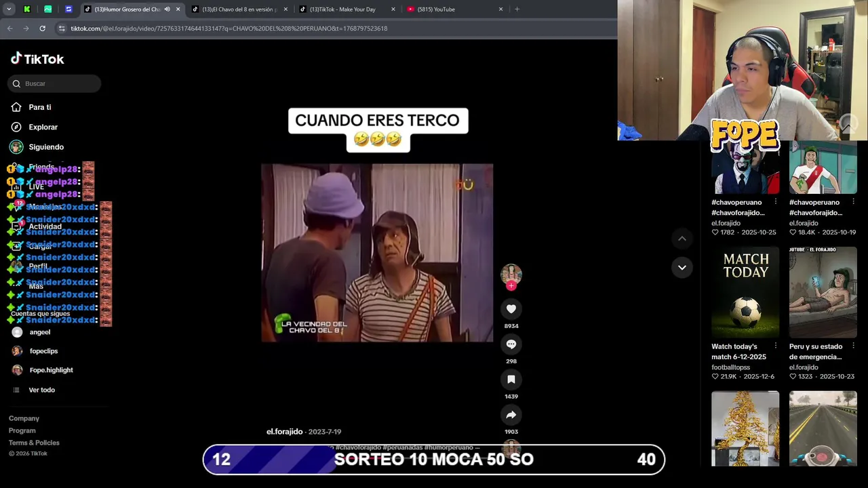Open Terms & Policies footer link
This screenshot has height=488, width=868.
pos(34,443)
